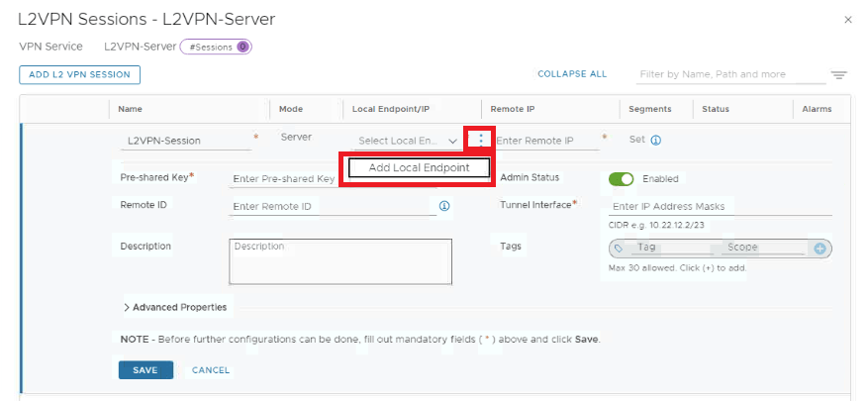Viewport: 868px width, 401px height.
Task: Click the Filter by Name search field
Action: tap(730, 74)
